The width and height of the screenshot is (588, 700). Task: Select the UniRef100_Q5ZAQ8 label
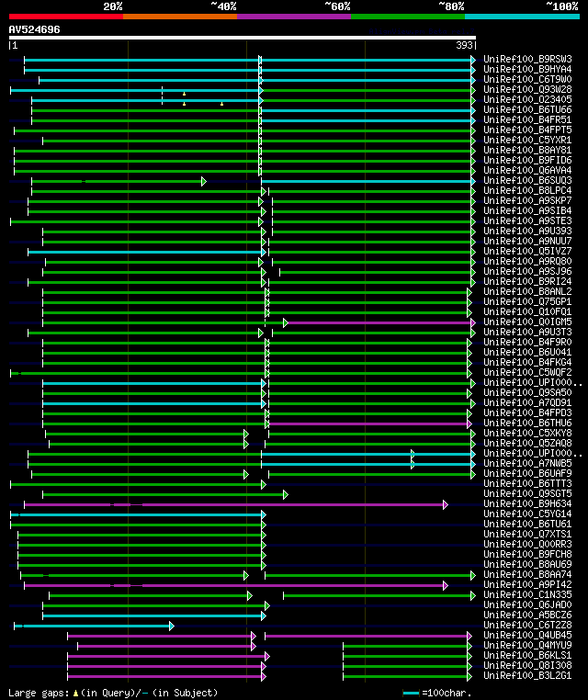tap(527, 443)
